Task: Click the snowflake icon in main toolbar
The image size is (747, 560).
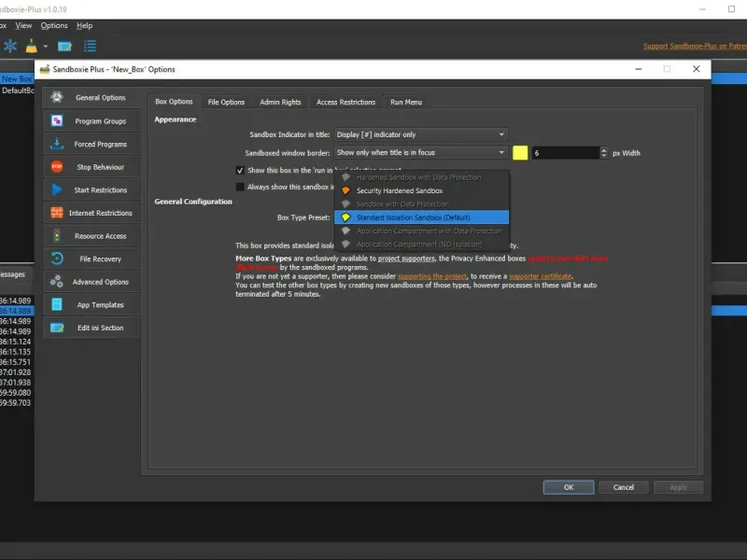Action: click(10, 46)
